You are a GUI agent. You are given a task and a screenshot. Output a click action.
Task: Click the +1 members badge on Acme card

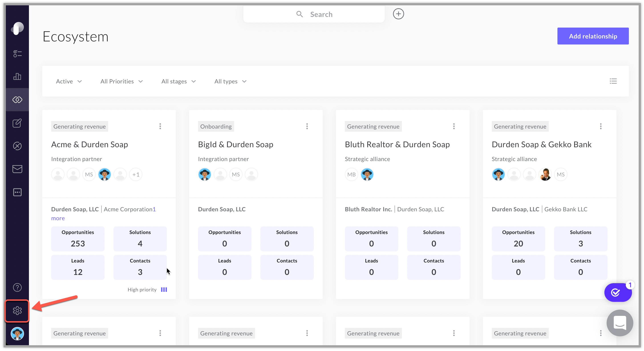tap(136, 174)
